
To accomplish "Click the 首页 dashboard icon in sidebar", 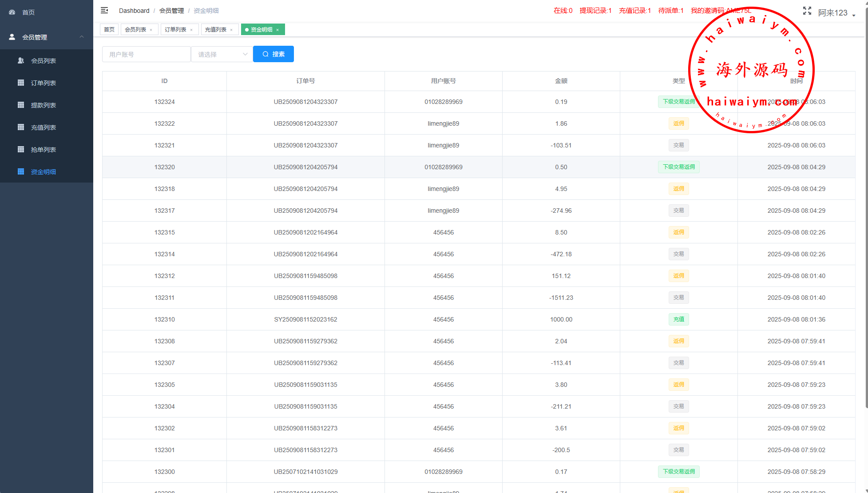I will click(12, 12).
